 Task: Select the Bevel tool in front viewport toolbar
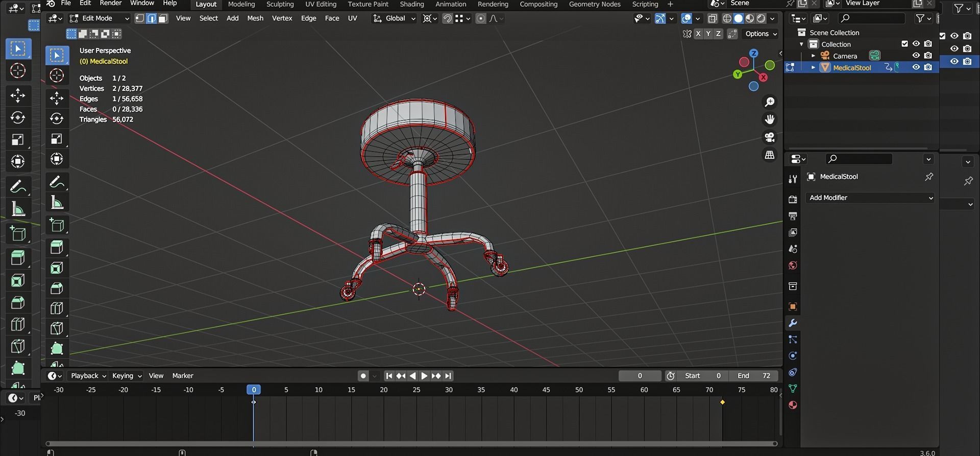57,288
